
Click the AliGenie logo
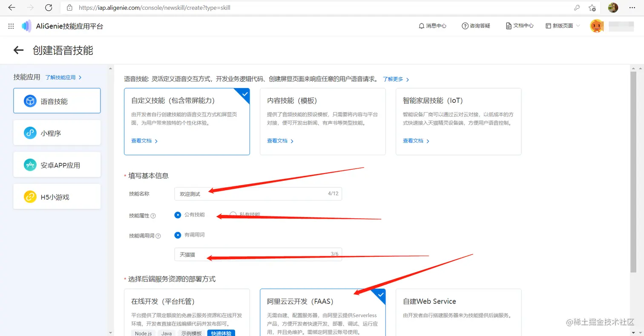tap(26, 26)
